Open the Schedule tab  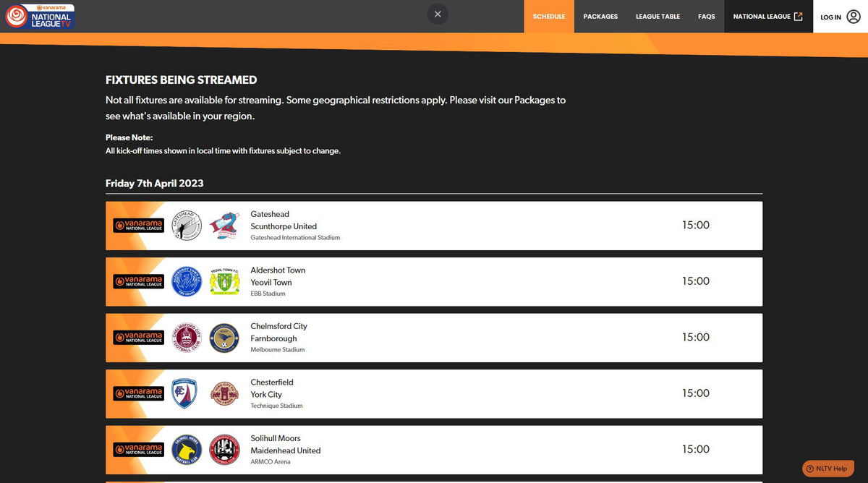coord(549,17)
